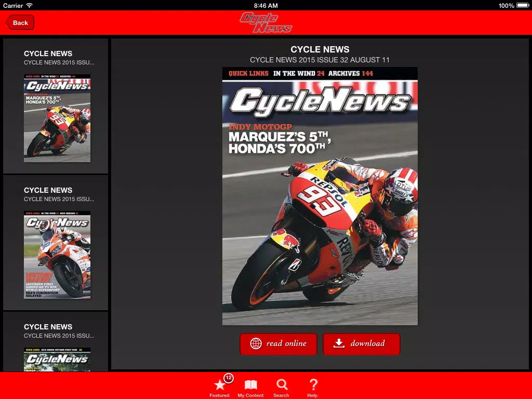Click the first sidebar 'CYCLE NEWS' heading

[48, 54]
